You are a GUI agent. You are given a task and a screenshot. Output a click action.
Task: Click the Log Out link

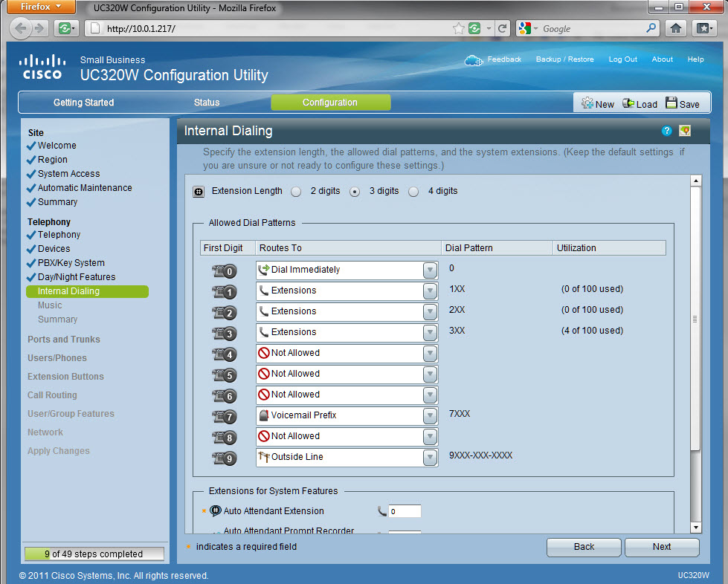622,59
